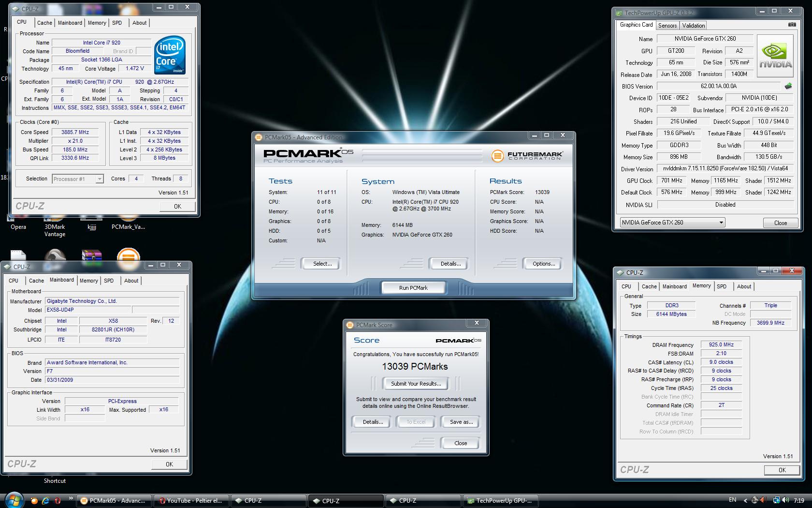This screenshot has height=508, width=812.
Task: Click the DRAM Frequency value 925.0 MHz
Action: pos(721,345)
